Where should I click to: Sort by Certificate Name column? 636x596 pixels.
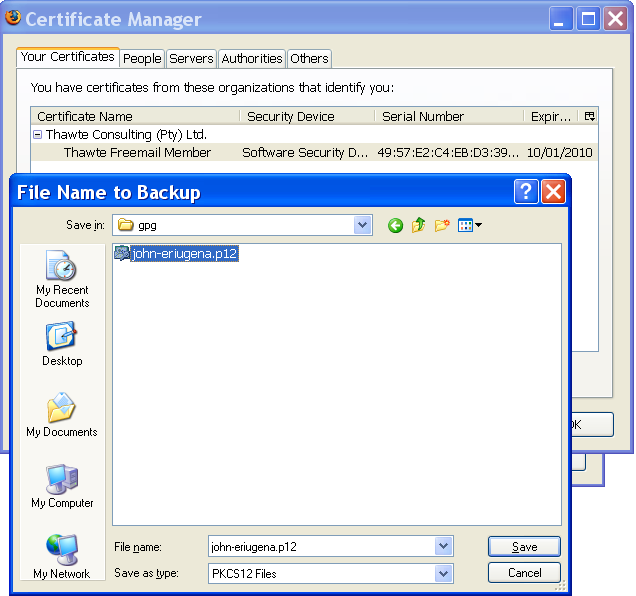pos(135,116)
